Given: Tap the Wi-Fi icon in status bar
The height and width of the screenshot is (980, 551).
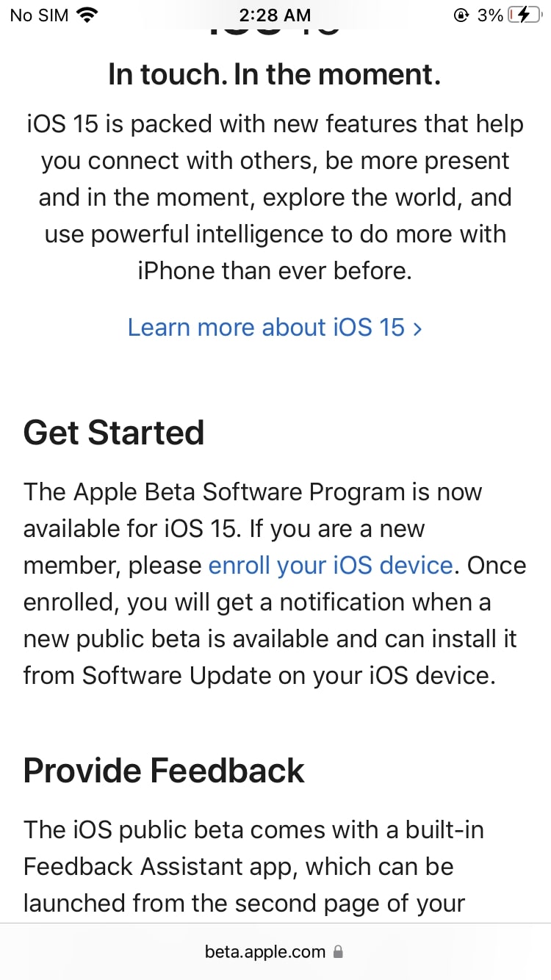Looking at the screenshot, I should pyautogui.click(x=88, y=15).
